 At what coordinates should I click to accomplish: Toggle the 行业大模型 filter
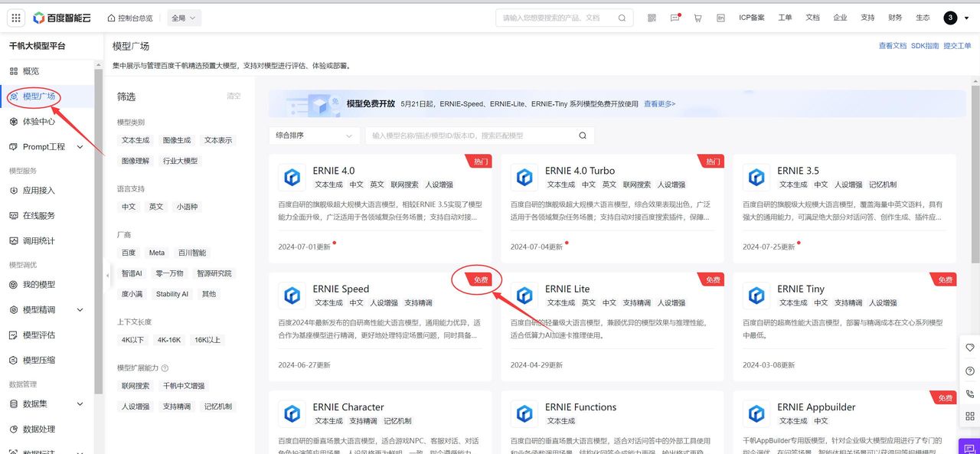[x=180, y=161]
